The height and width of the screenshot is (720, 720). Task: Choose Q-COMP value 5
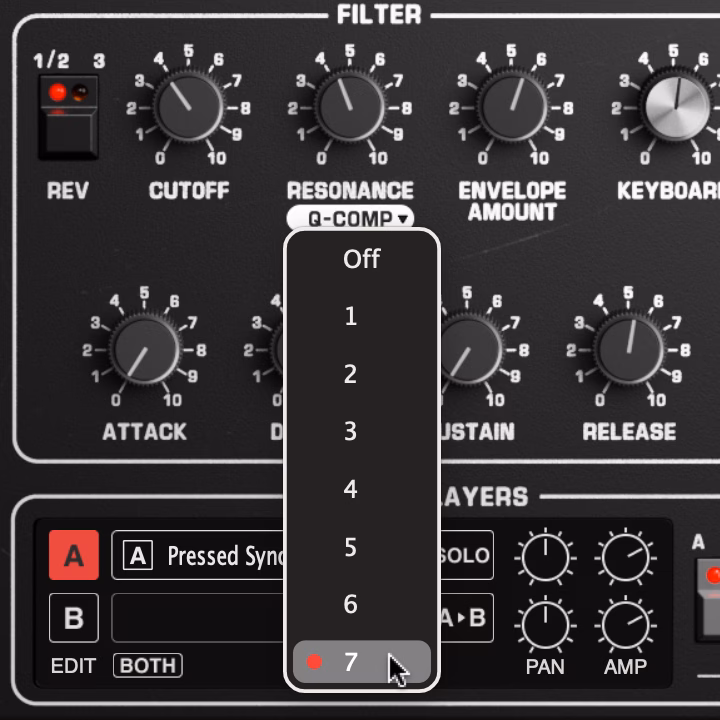point(362,547)
